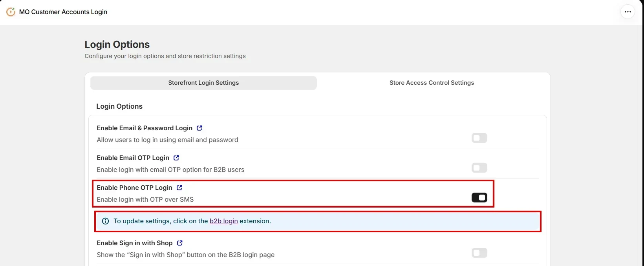Turn off Enable Phone OTP Login switch
The height and width of the screenshot is (266, 644).
[479, 197]
